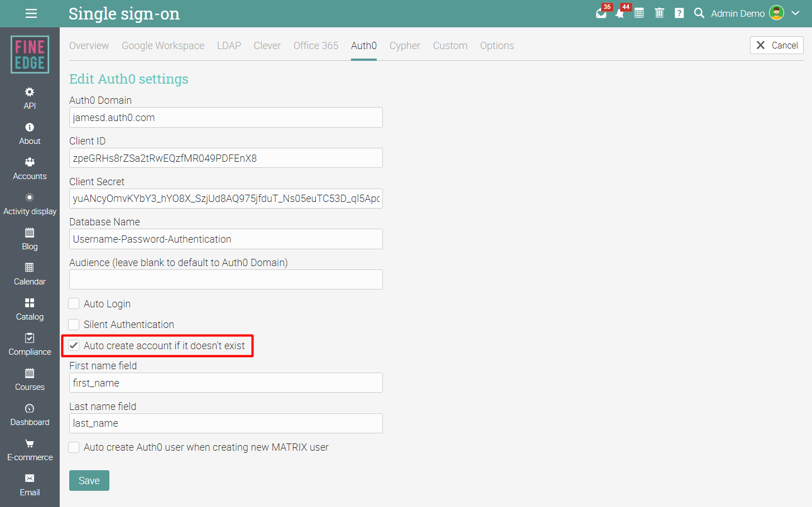The image size is (812, 507).
Task: Click the Fine Edge logo
Action: 30,55
